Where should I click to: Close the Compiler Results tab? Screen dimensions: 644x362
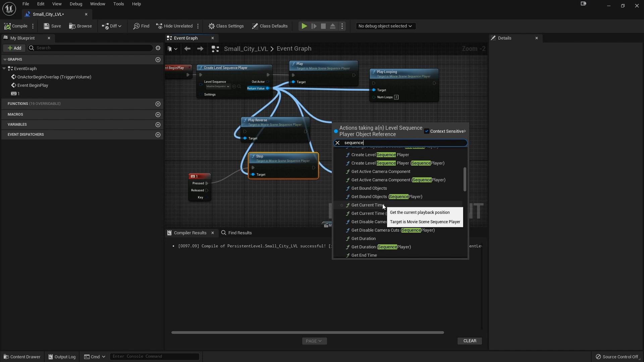[213, 233]
